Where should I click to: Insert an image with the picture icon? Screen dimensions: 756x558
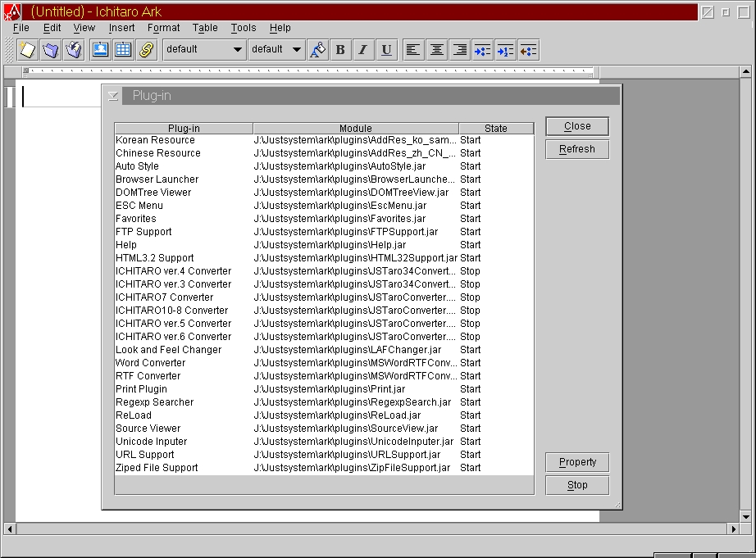(x=100, y=50)
